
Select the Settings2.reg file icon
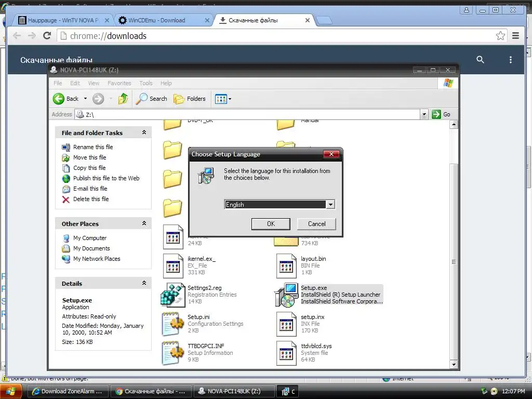[172, 295]
